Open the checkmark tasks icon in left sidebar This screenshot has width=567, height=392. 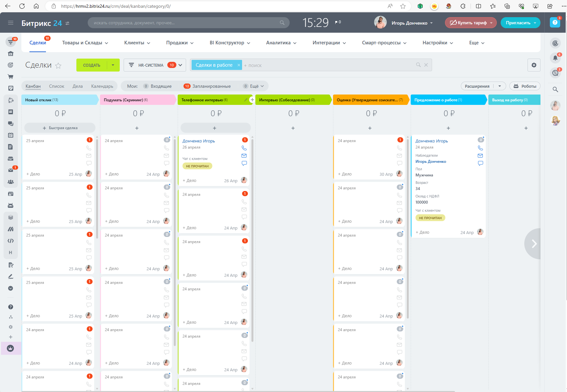pos(11,88)
